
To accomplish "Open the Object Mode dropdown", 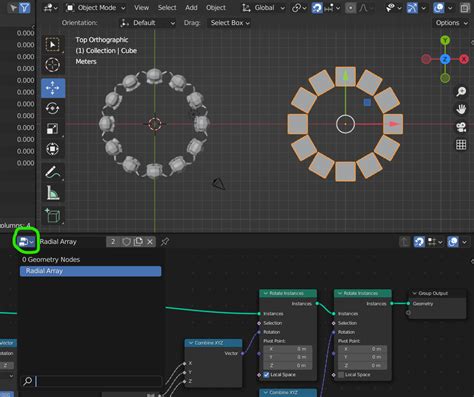I will (96, 8).
